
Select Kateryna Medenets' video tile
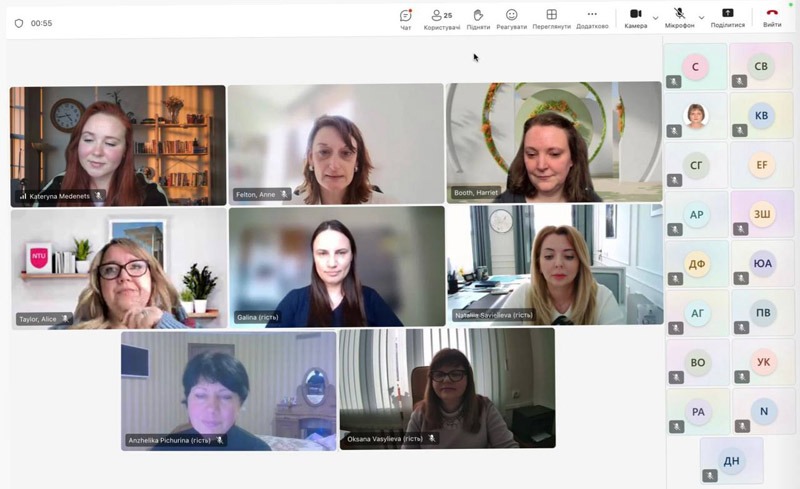click(x=117, y=145)
